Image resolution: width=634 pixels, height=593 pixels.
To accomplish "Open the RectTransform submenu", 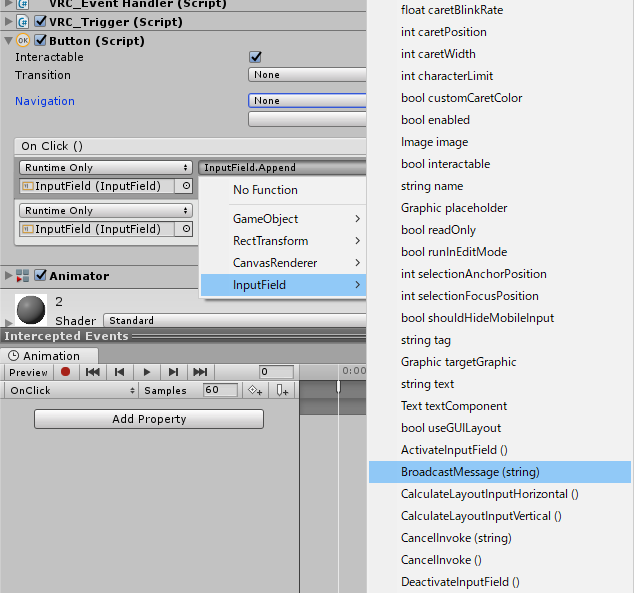I will coord(283,241).
